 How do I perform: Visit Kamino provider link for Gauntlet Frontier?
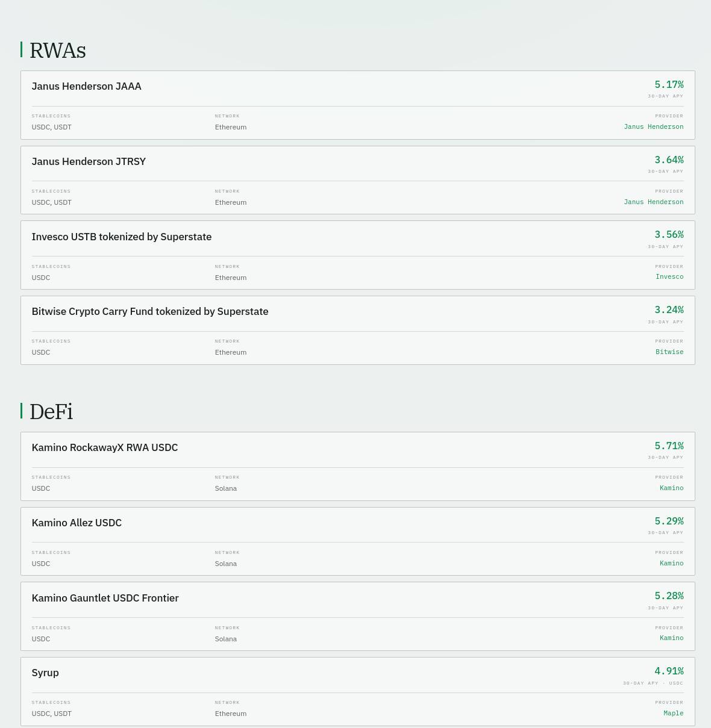pyautogui.click(x=671, y=638)
